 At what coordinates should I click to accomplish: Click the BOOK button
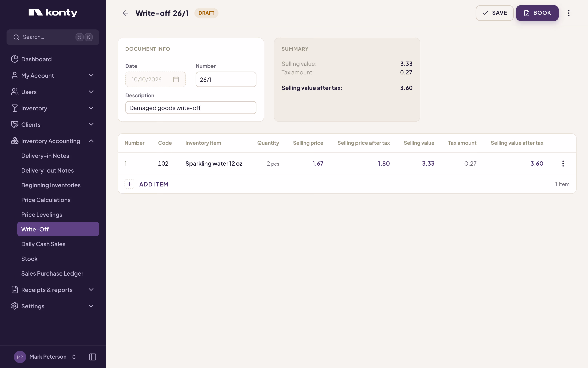(537, 13)
